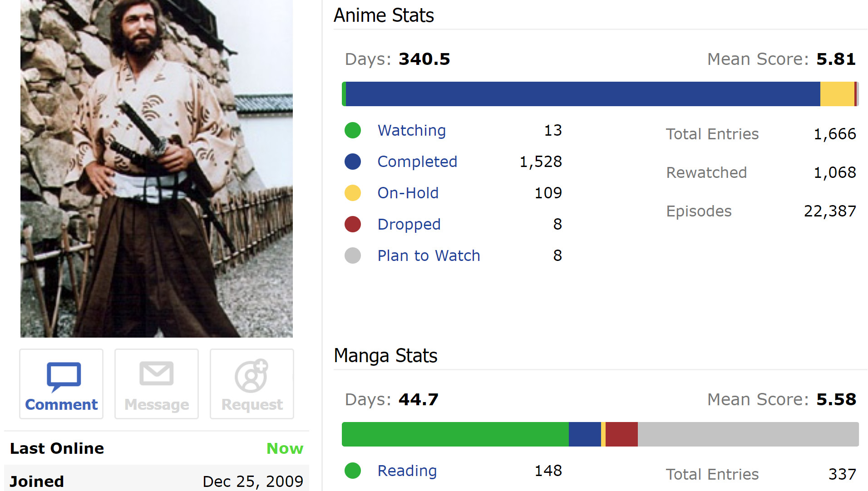The height and width of the screenshot is (491, 868).
Task: Click the friend Request icon
Action: [x=251, y=376]
